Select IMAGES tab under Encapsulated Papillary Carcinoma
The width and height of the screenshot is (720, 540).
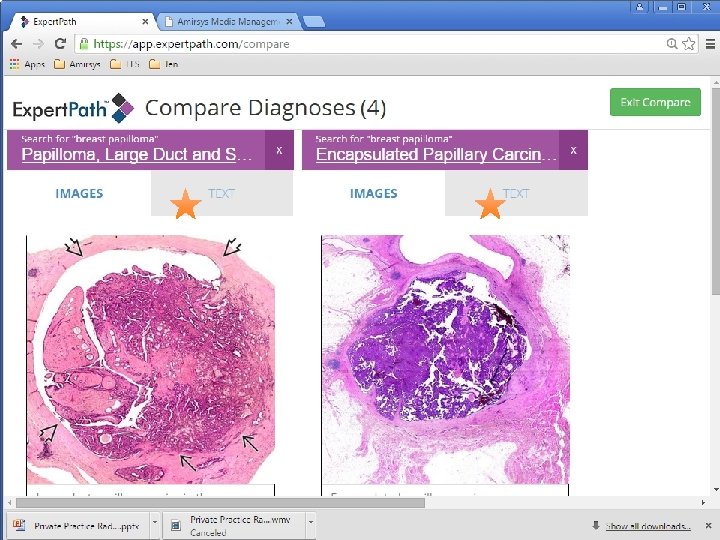[374, 193]
